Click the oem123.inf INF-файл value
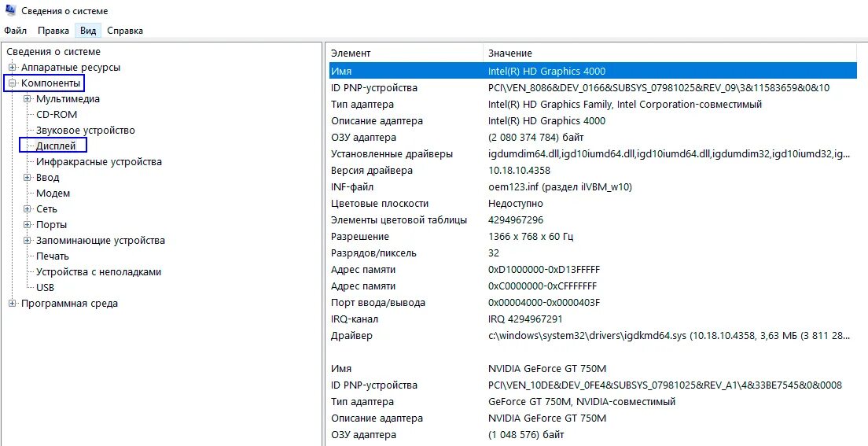Image resolution: width=868 pixels, height=446 pixels. (x=560, y=186)
